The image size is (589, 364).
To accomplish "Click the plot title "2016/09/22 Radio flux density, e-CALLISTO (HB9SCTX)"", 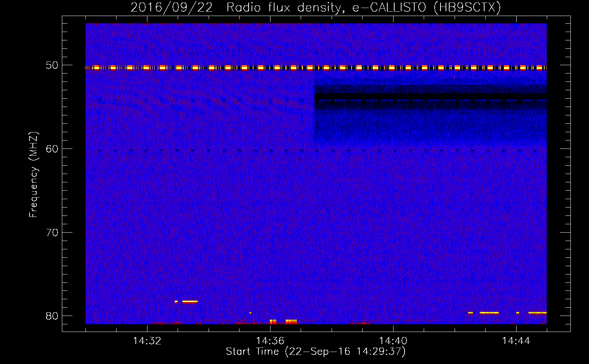I will [x=316, y=7].
